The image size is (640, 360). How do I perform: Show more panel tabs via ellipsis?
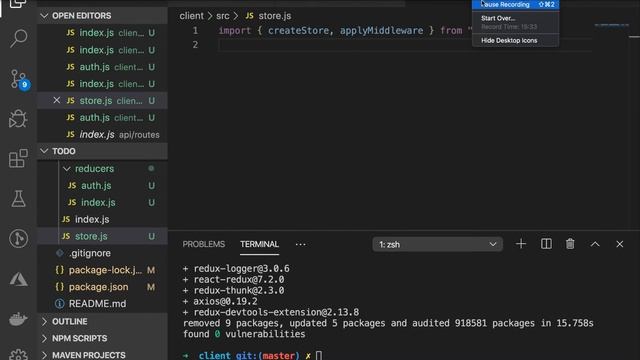[x=300, y=244]
